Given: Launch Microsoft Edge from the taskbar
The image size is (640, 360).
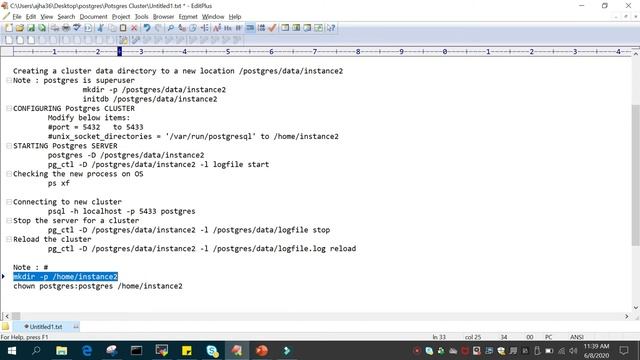Looking at the screenshot, I should [x=87, y=351].
